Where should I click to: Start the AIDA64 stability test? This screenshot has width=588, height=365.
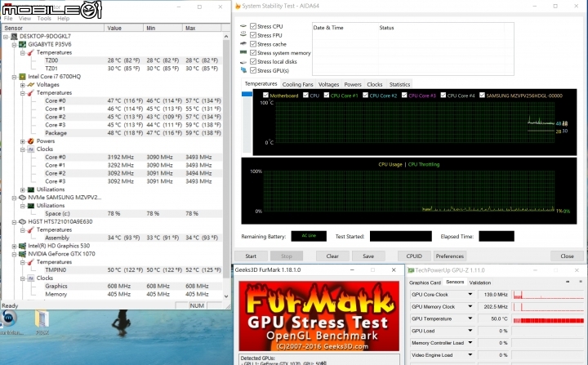[251, 256]
